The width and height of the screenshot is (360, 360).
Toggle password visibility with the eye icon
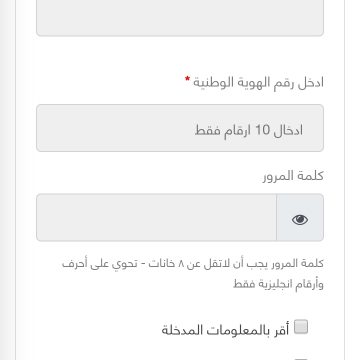coord(300,220)
